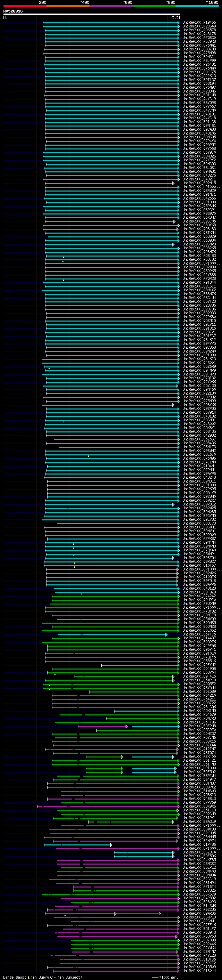The height and width of the screenshot is (980, 222).
Task: Select hit label UniRef100_P54679
Action: pyautogui.click(x=199, y=715)
